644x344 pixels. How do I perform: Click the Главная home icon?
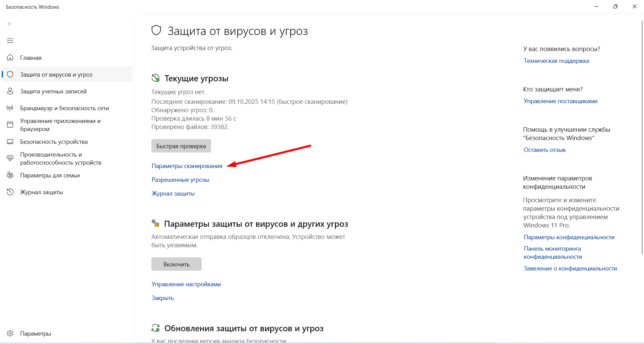(10, 57)
